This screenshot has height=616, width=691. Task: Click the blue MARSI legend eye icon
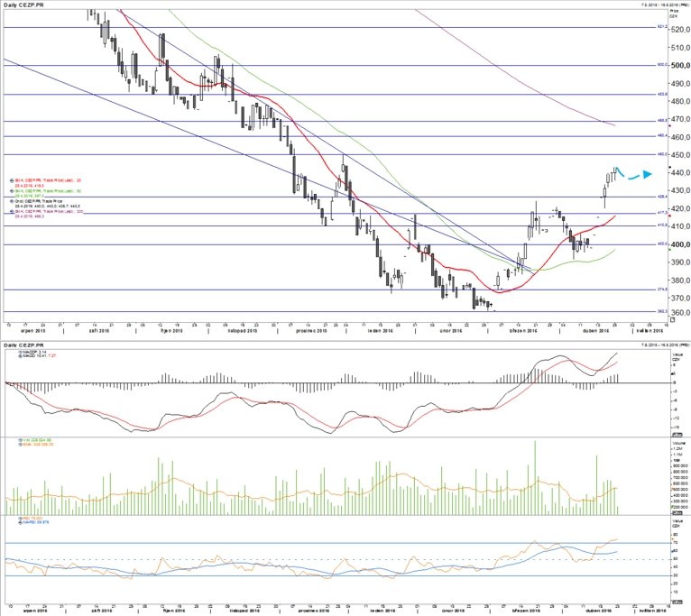coord(19,522)
